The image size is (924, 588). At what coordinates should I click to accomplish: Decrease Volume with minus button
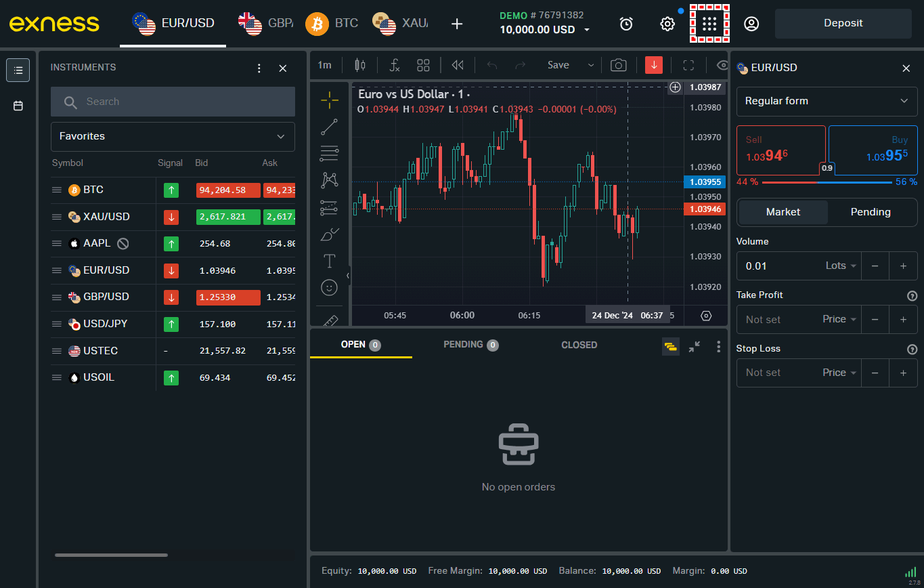coord(875,266)
